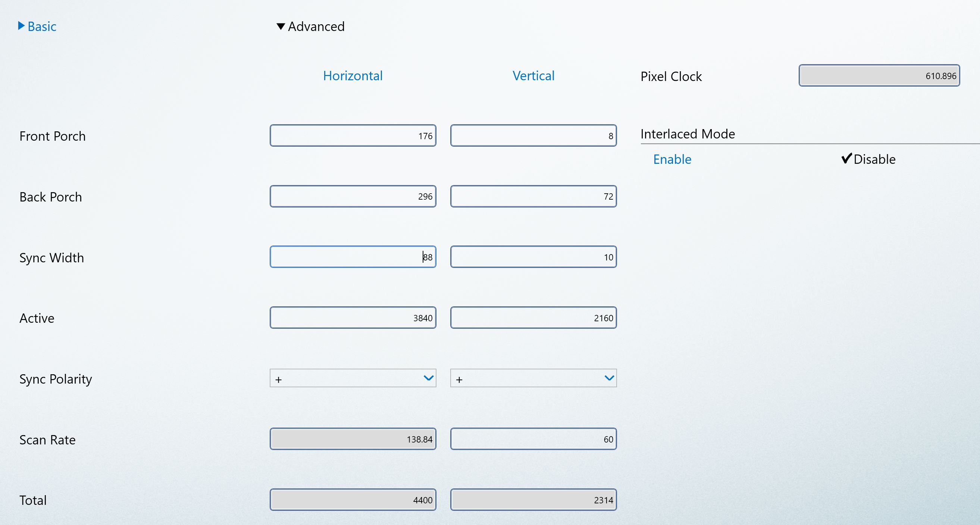
Task: Click the Horizontal Back Porch field
Action: coord(353,196)
